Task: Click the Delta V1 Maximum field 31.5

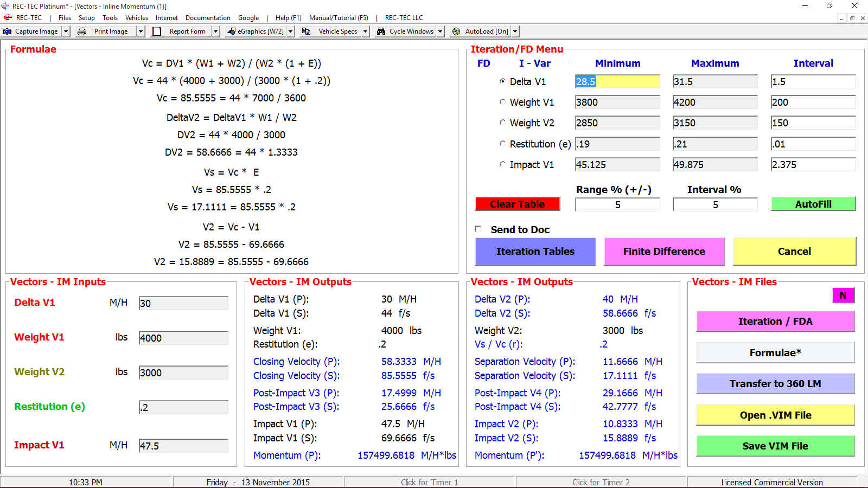Action: click(x=715, y=81)
